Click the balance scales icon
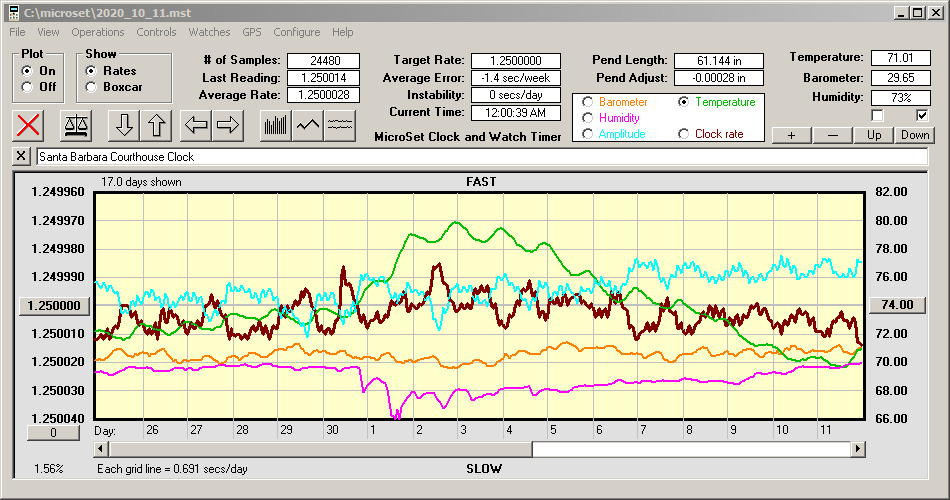The image size is (950, 500). [76, 125]
